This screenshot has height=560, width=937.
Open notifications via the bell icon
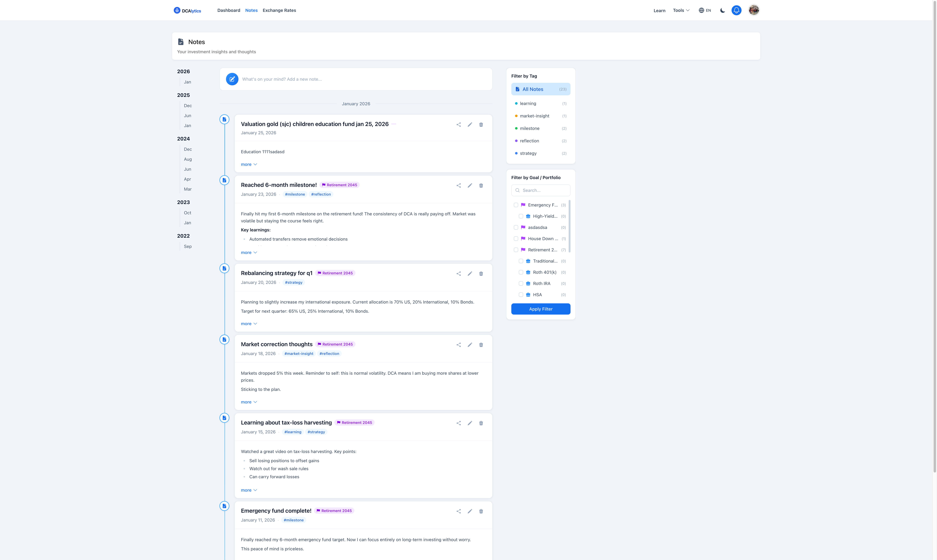[736, 10]
